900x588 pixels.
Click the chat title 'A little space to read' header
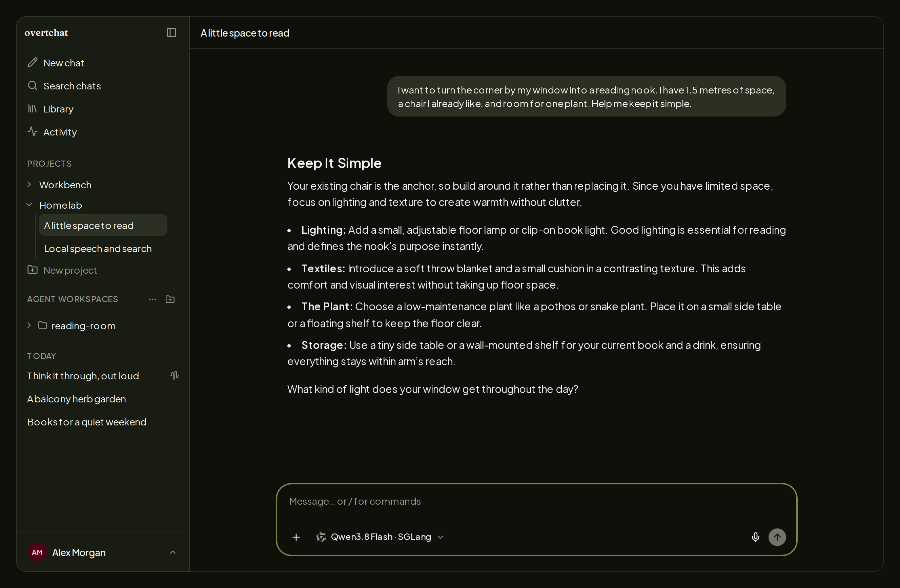coord(245,33)
